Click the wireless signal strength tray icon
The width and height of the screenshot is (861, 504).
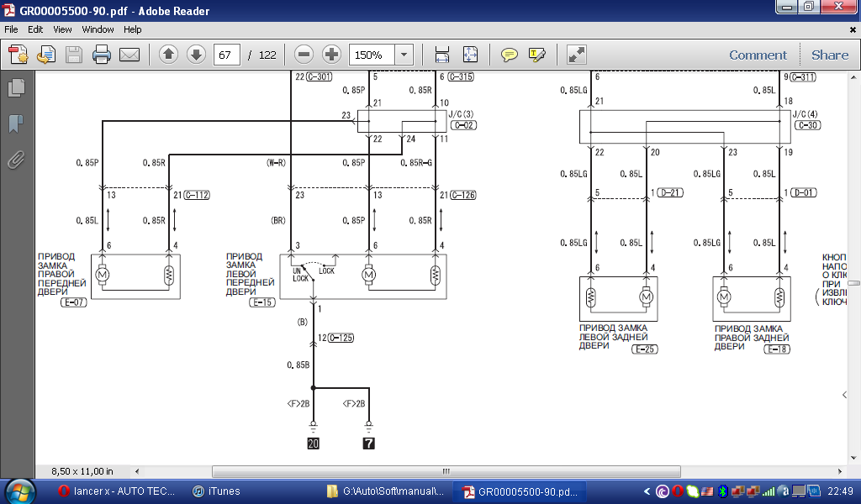tap(769, 491)
